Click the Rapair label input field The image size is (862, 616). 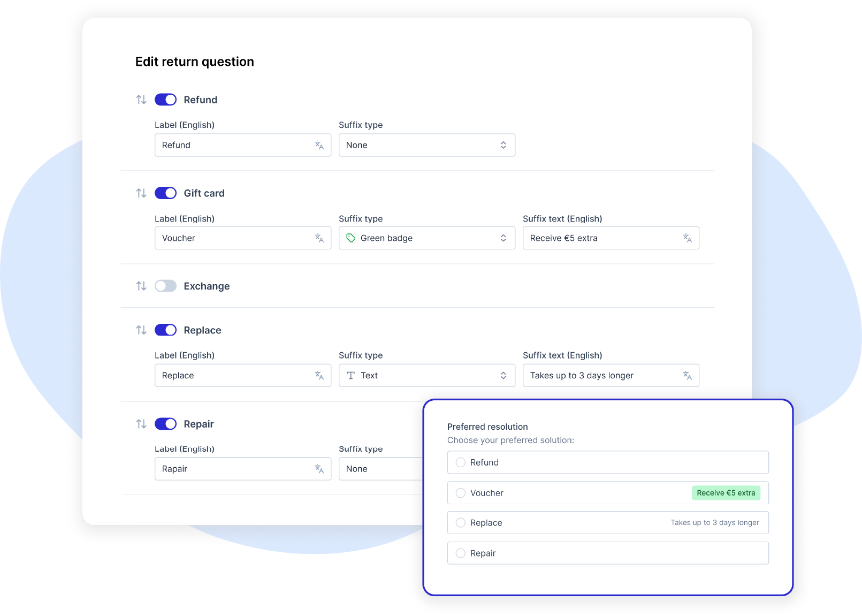(243, 469)
